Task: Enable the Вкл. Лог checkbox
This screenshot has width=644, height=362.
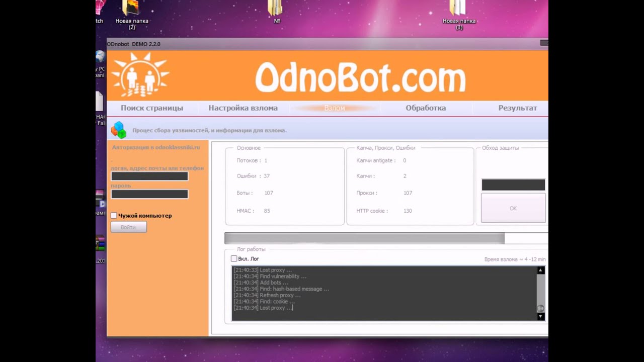Action: pyautogui.click(x=234, y=258)
